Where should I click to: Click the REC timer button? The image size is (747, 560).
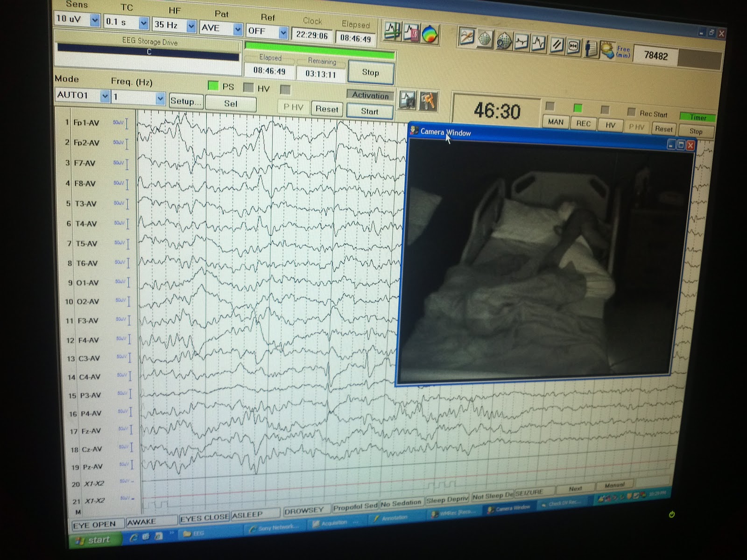[583, 124]
